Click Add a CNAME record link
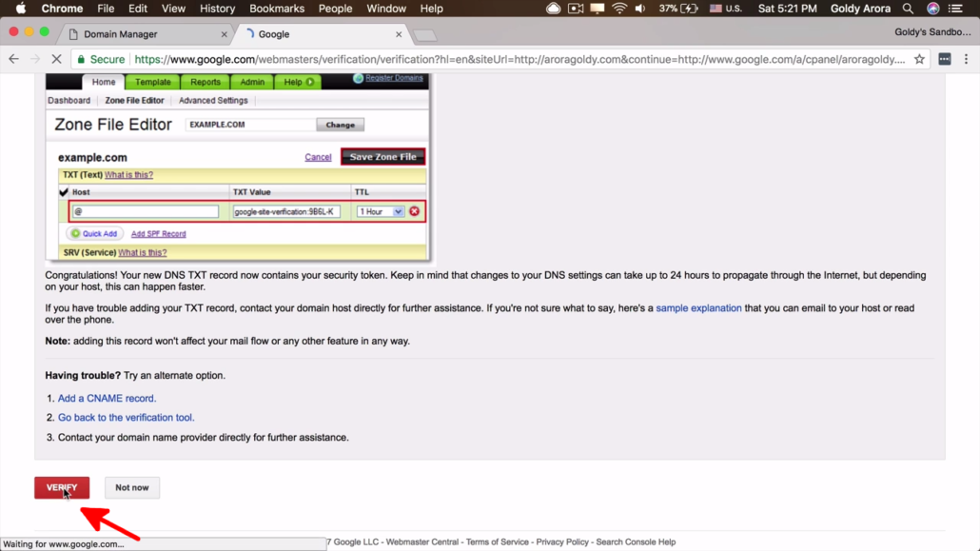 (107, 399)
